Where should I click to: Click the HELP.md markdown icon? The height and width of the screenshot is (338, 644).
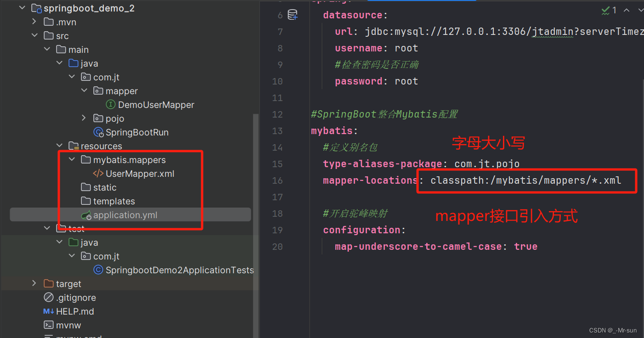(x=49, y=311)
